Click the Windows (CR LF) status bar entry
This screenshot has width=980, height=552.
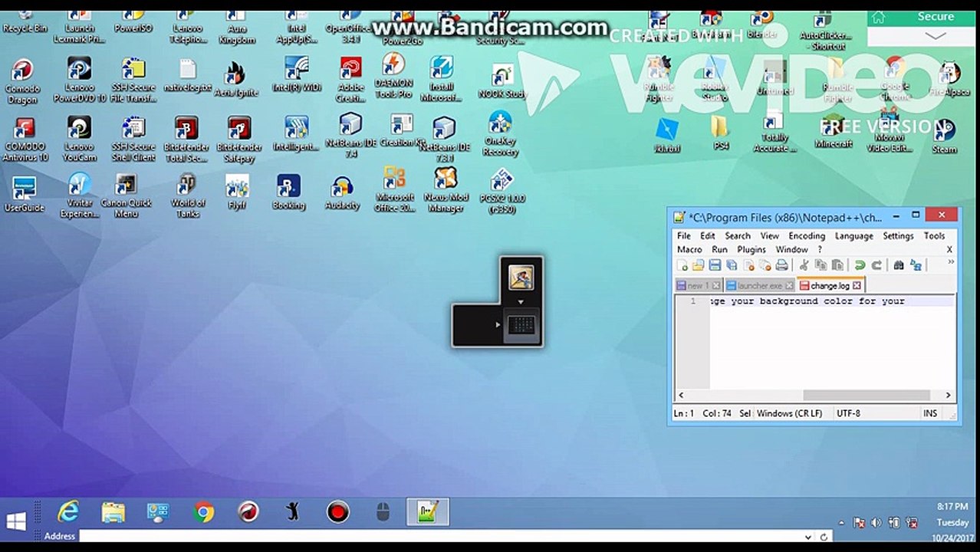pyautogui.click(x=789, y=413)
